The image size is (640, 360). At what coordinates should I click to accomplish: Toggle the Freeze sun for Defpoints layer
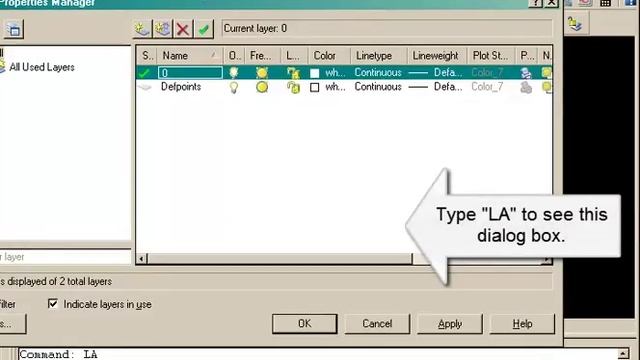pyautogui.click(x=262, y=87)
